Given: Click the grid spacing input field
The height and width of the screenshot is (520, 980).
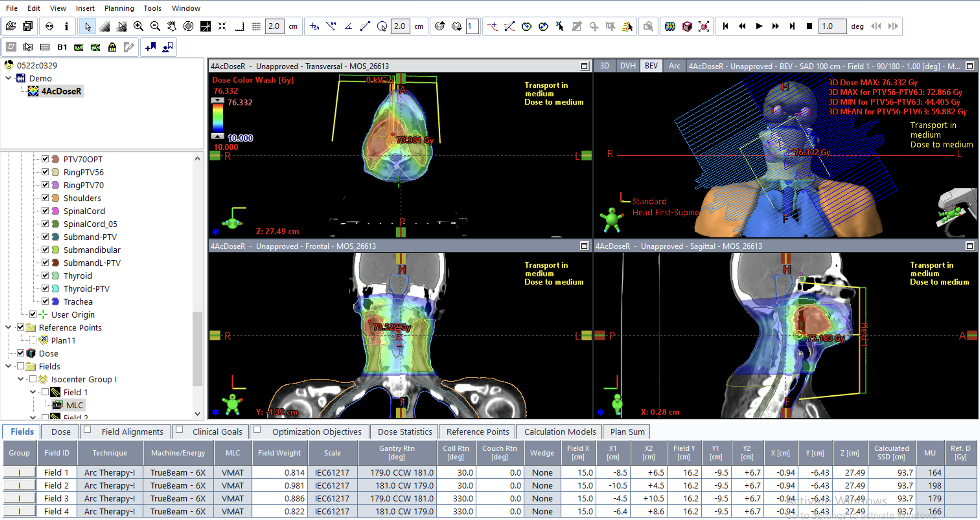Looking at the screenshot, I should [274, 26].
